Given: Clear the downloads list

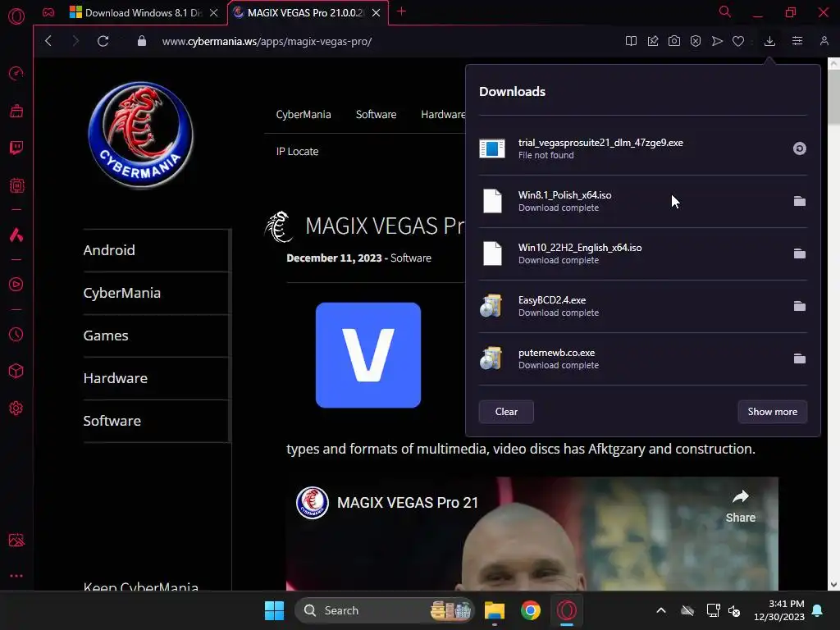Looking at the screenshot, I should (506, 412).
